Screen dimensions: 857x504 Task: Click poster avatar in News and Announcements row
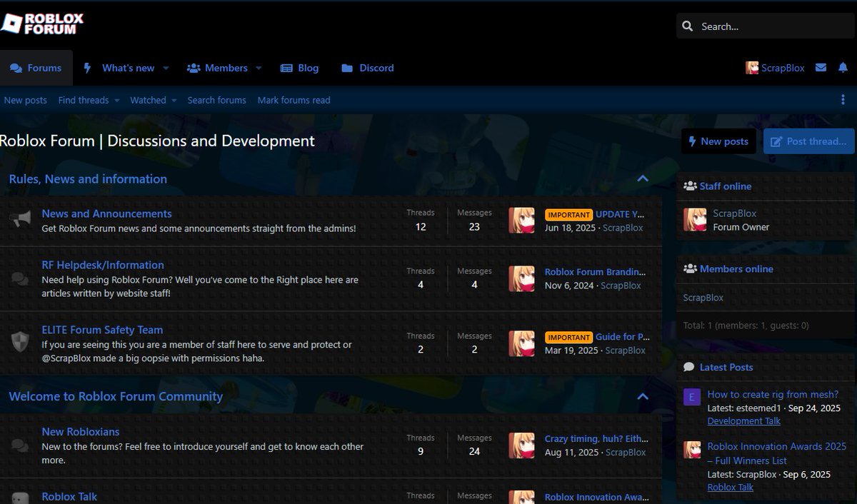(x=521, y=221)
